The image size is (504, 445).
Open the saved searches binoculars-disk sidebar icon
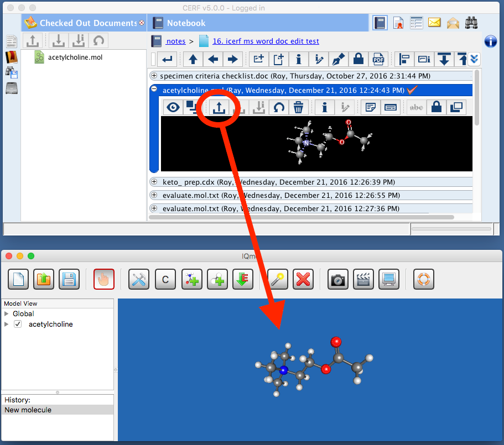[x=12, y=72]
